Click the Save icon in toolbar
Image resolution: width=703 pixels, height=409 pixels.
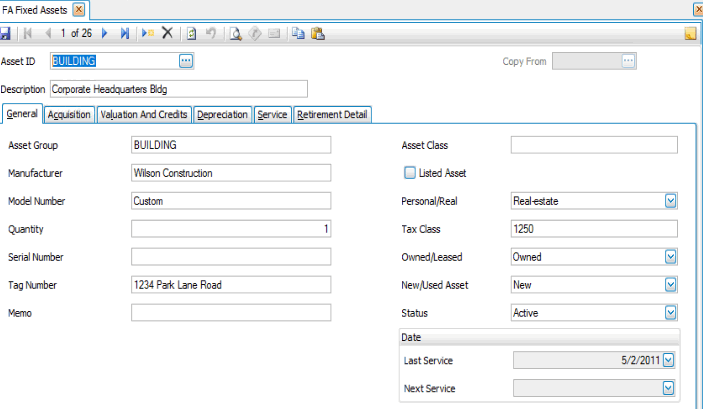(6, 33)
